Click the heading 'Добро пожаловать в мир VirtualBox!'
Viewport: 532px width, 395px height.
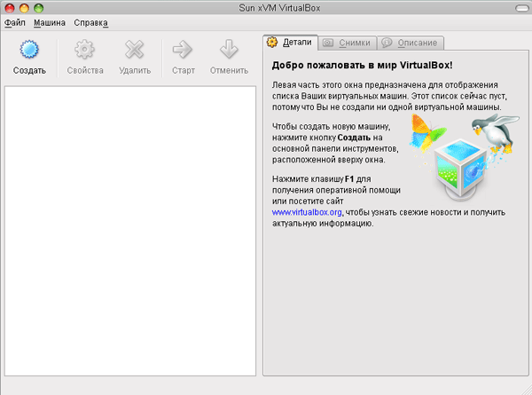click(x=362, y=65)
